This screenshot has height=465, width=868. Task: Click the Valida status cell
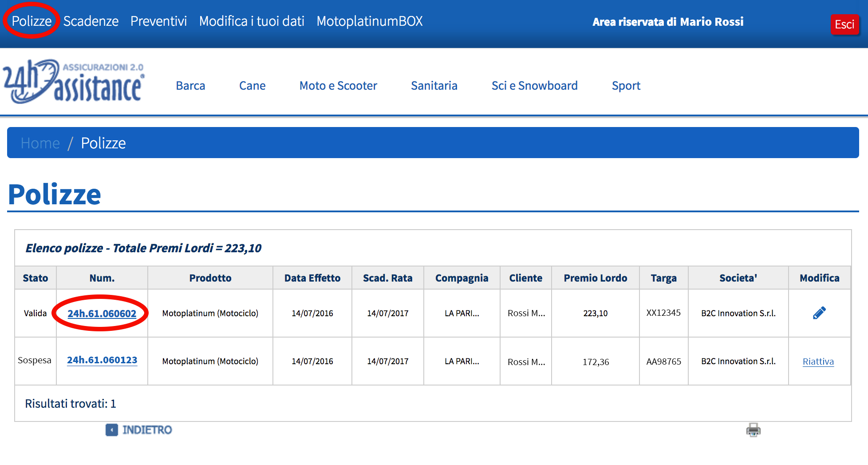[x=36, y=313]
